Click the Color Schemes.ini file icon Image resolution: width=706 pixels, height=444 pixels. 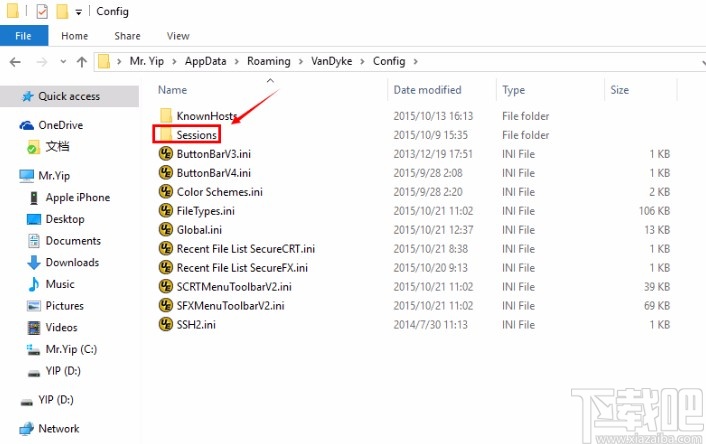[166, 192]
